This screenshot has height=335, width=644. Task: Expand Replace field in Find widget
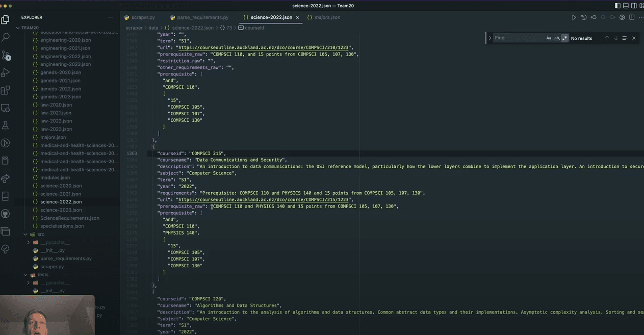490,38
